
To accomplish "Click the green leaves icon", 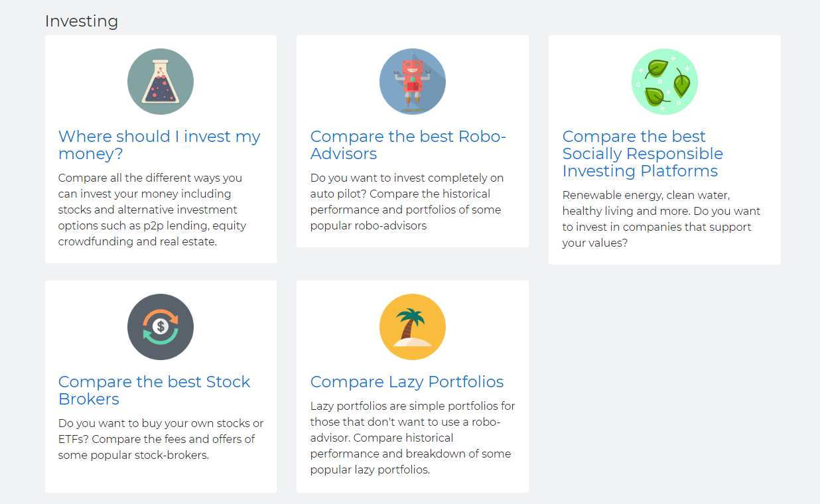I will 665,82.
